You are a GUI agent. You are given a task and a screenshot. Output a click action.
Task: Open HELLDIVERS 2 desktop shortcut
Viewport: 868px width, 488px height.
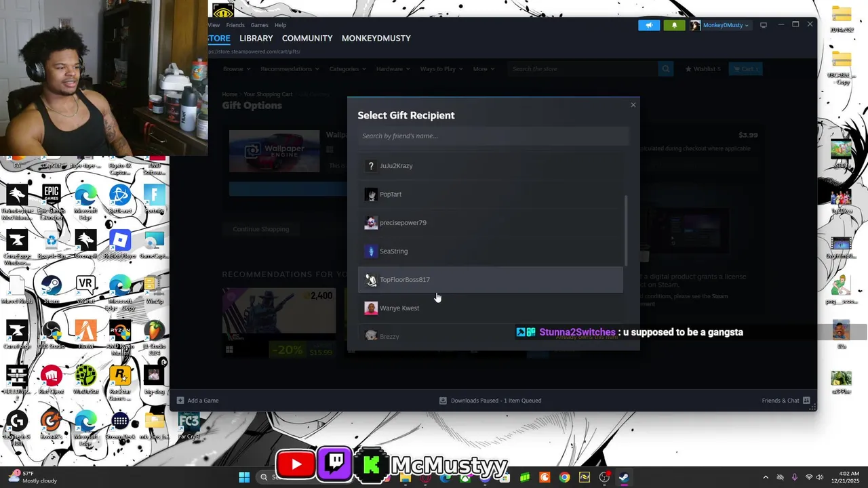click(x=17, y=382)
